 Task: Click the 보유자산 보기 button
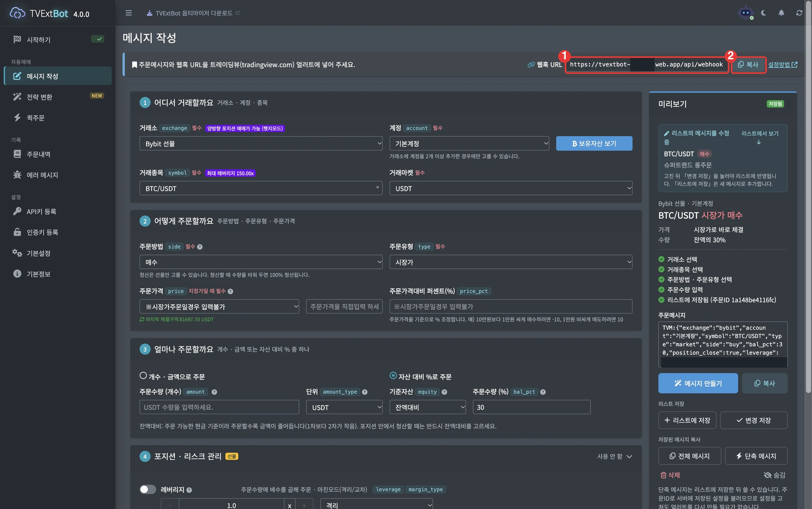[594, 143]
